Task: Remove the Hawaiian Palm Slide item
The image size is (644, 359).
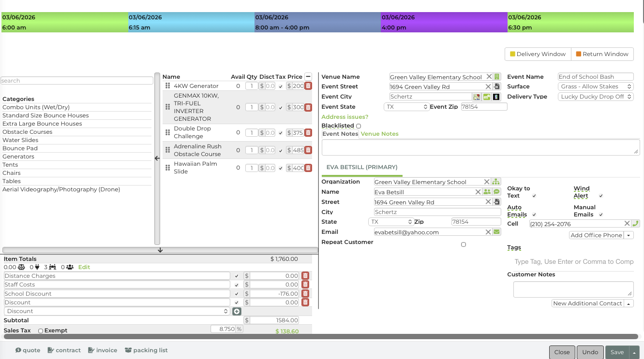Action: tap(308, 168)
